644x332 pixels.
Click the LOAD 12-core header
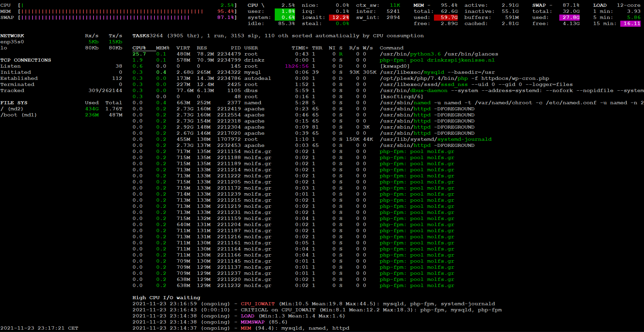coord(617,5)
